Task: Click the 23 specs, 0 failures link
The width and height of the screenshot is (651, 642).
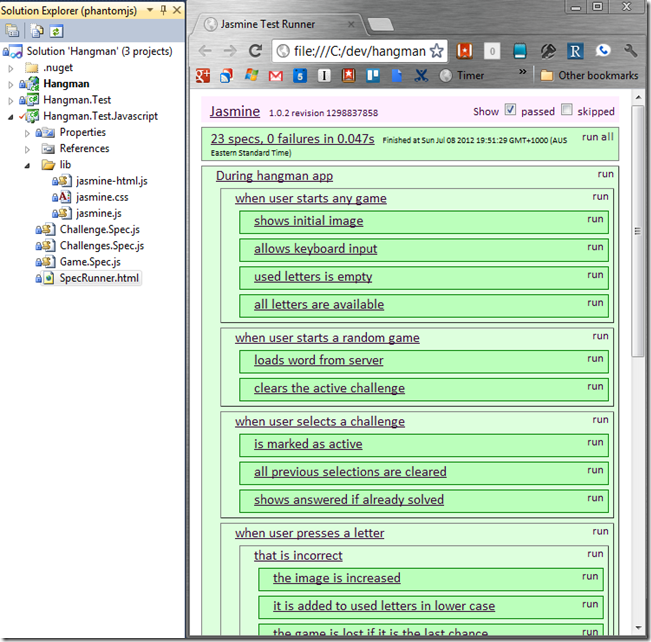Action: pyautogui.click(x=292, y=139)
